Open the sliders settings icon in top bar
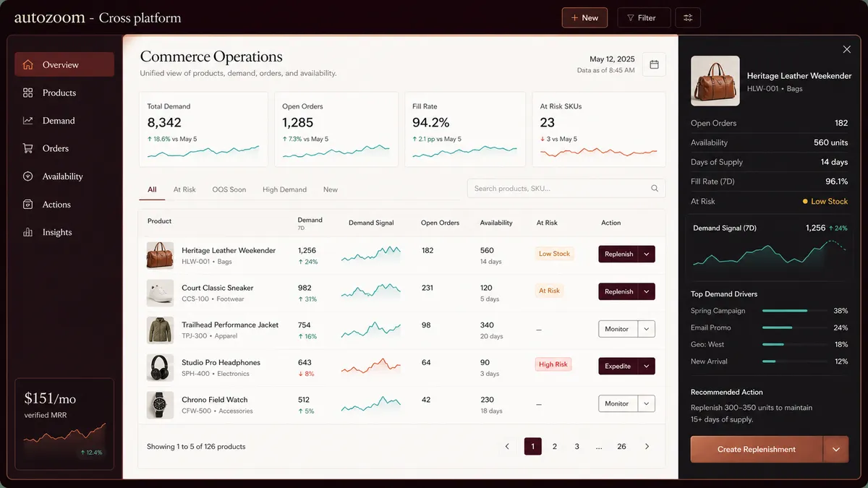Viewport: 868px width, 488px height. (688, 18)
